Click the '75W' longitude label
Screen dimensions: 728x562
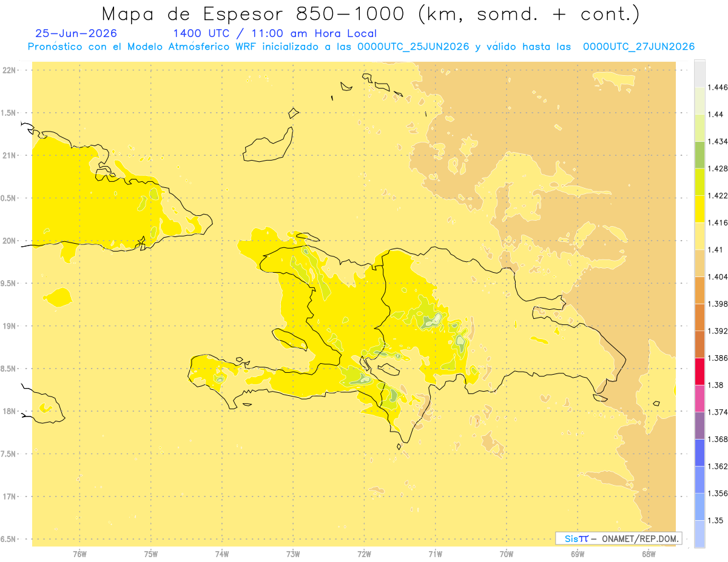(151, 554)
